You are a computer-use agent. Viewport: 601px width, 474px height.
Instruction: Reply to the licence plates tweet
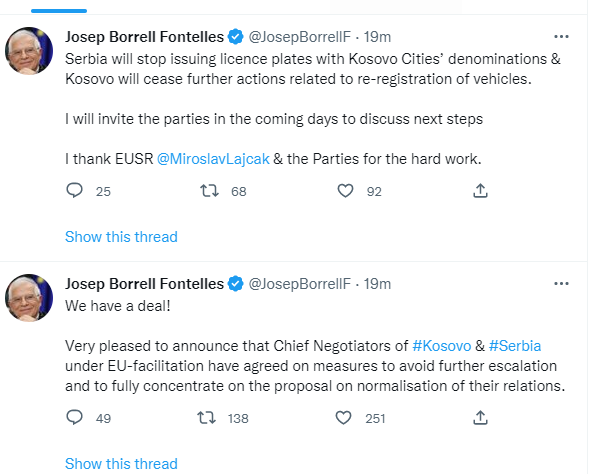(x=74, y=190)
